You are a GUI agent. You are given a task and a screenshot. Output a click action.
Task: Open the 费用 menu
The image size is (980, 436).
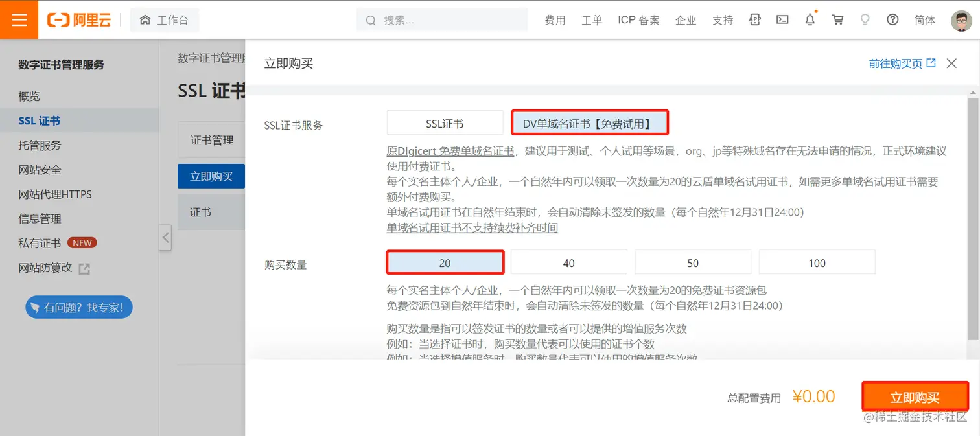pos(555,20)
